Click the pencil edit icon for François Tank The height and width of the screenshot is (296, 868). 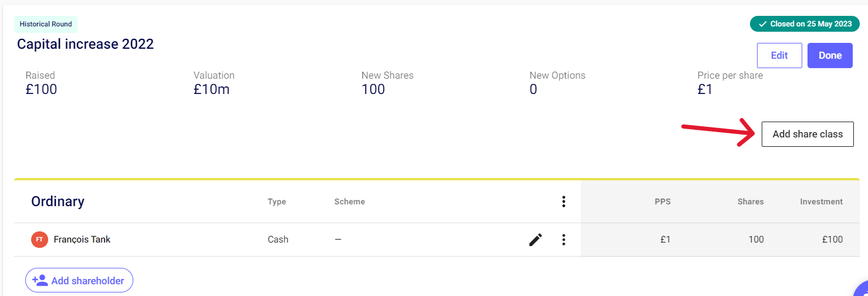(536, 240)
